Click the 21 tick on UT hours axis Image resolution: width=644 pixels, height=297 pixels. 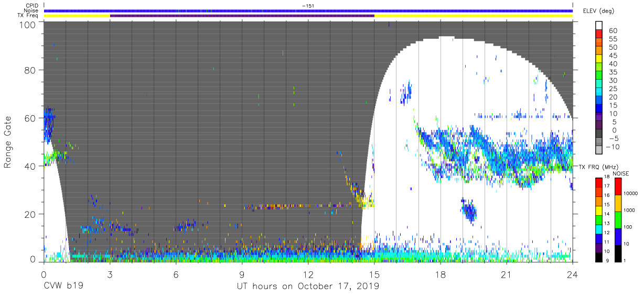pyautogui.click(x=507, y=274)
